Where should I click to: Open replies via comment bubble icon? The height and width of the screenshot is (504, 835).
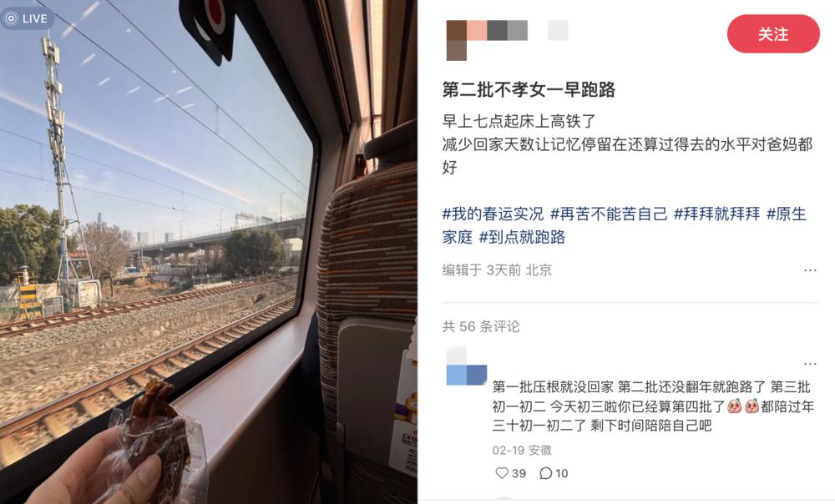tap(545, 473)
